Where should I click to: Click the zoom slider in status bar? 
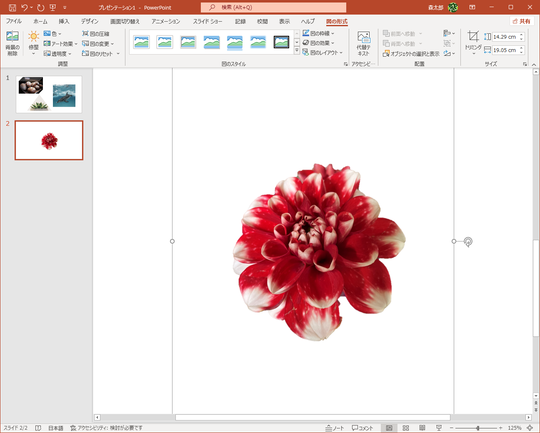tap(476, 428)
